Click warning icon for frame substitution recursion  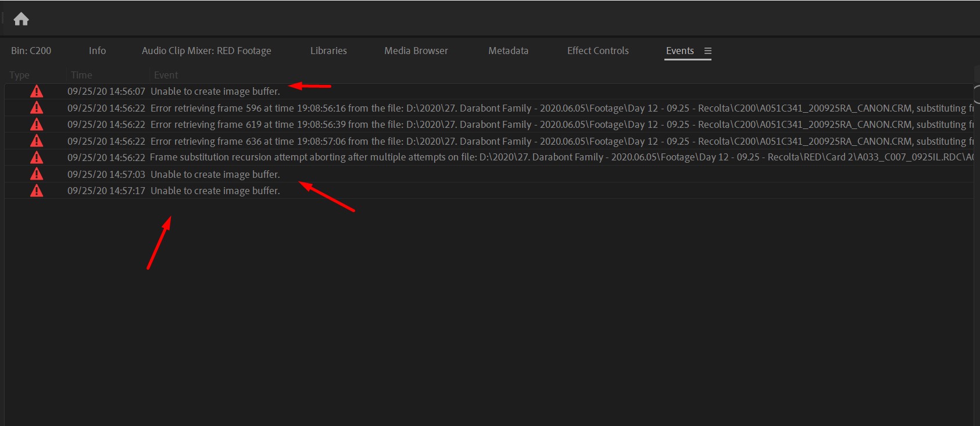click(37, 157)
